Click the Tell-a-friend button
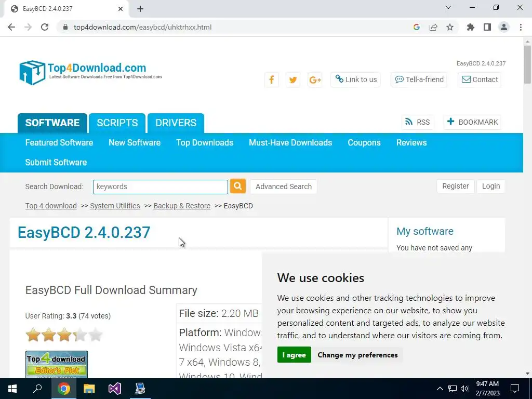This screenshot has width=532, height=399. point(419,79)
